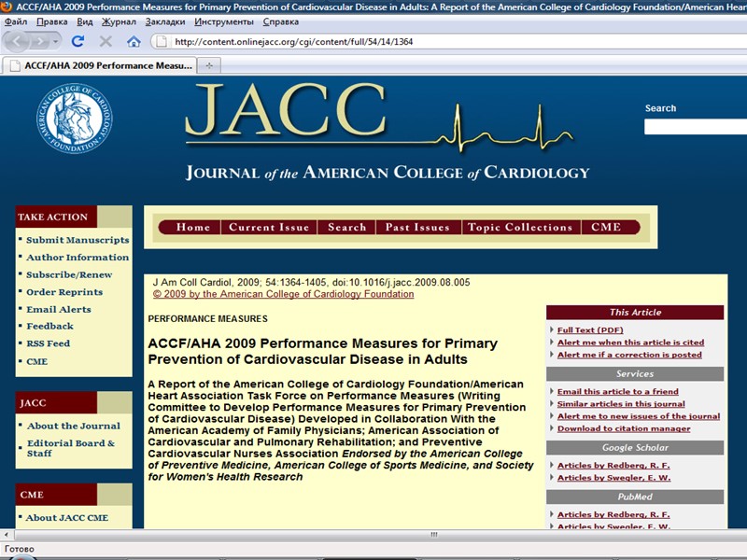Viewport: 747px width, 560px height.
Task: Click the Stop loading X icon
Action: click(106, 41)
